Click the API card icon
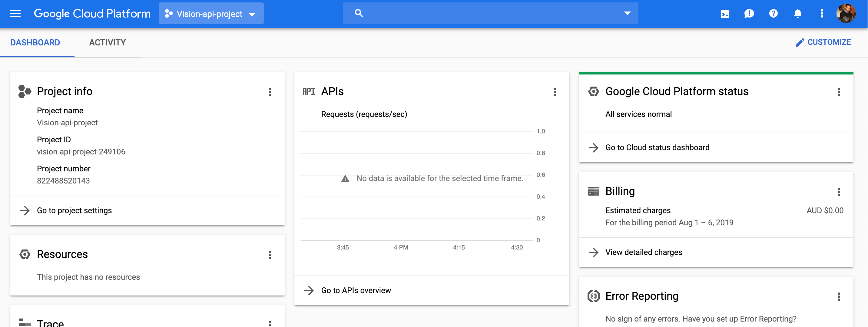The image size is (868, 327). click(309, 92)
